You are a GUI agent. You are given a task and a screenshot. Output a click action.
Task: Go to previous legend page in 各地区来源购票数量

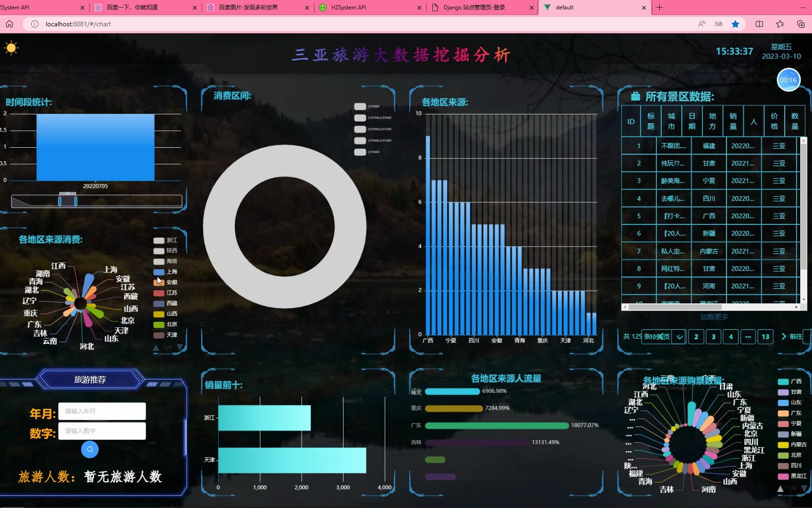[x=780, y=489]
